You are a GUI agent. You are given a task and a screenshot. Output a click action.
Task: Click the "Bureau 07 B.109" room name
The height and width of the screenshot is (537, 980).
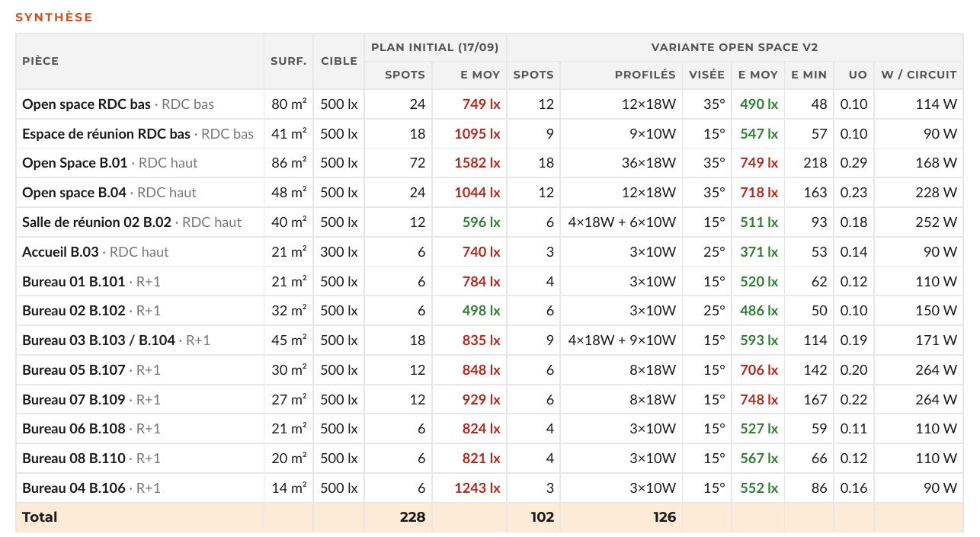(73, 400)
